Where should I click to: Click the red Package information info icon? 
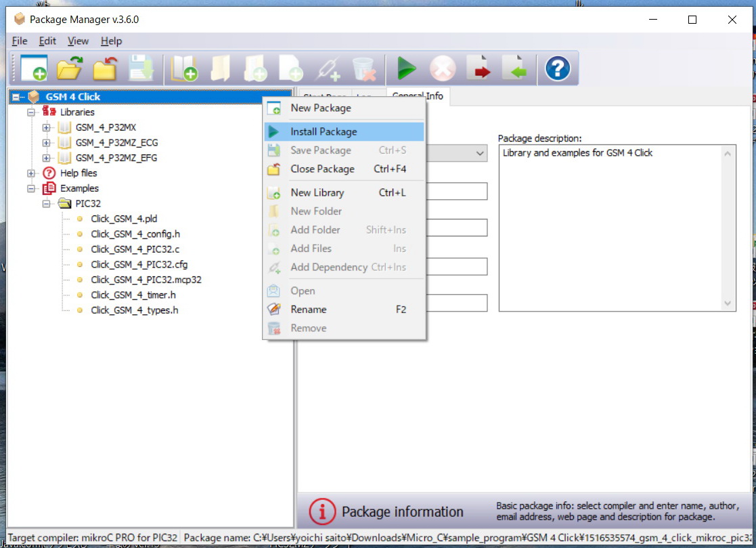(x=321, y=511)
